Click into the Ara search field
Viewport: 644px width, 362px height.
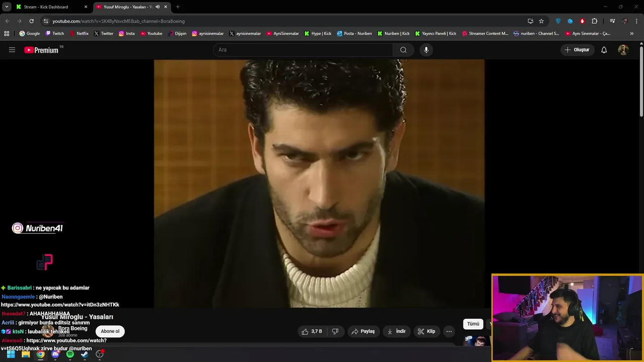pos(303,50)
